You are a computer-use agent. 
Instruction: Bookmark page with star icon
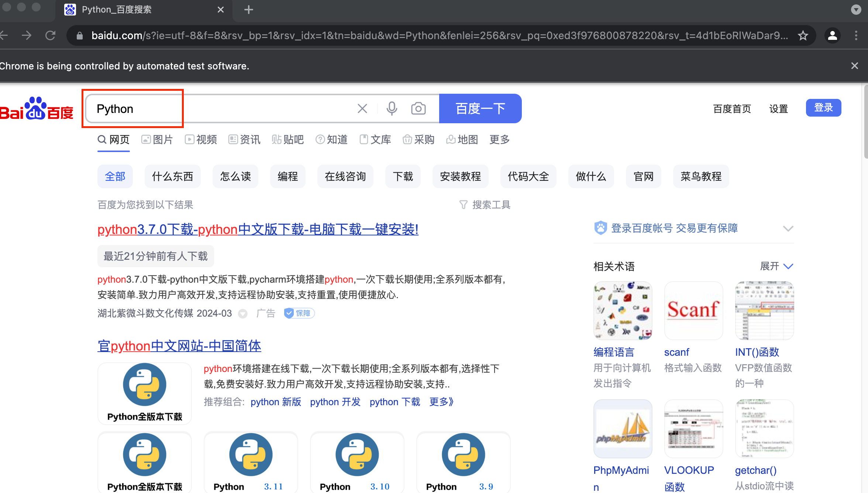[803, 35]
